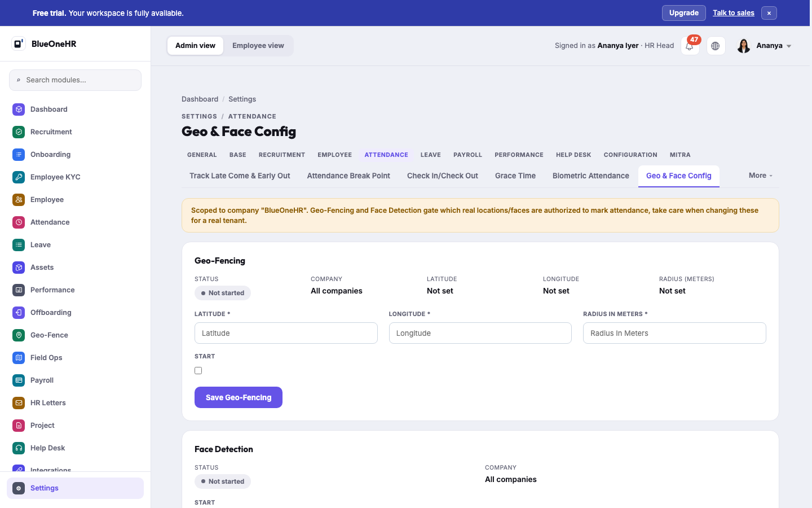Screen dimensions: 812x508
Task: Click the Geo-Fence location pin icon
Action: point(19,335)
